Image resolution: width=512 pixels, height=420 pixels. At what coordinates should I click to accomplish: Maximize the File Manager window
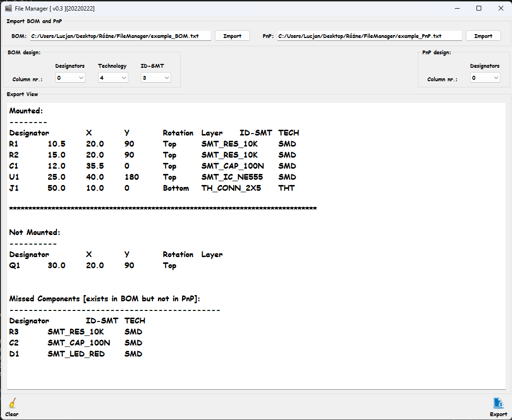pos(479,8)
